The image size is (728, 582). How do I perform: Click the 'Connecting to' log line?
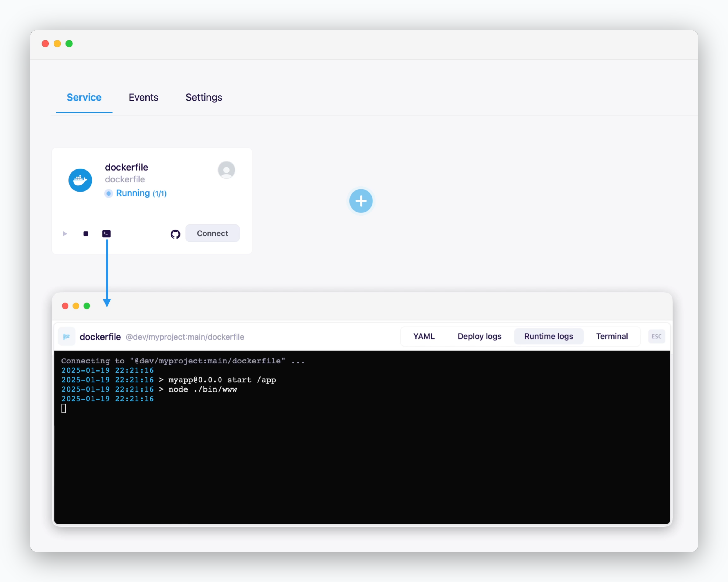coord(183,361)
